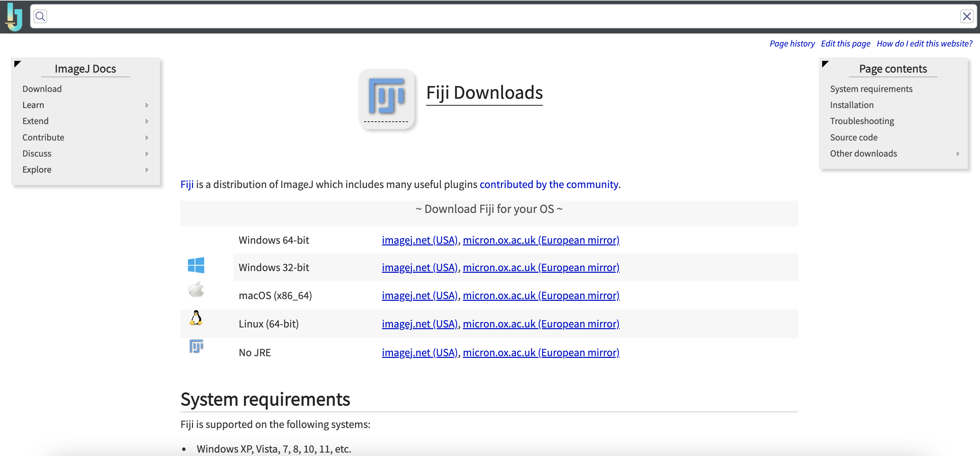Click the Download Fiji for your OS header
980x456 pixels.
click(x=489, y=209)
